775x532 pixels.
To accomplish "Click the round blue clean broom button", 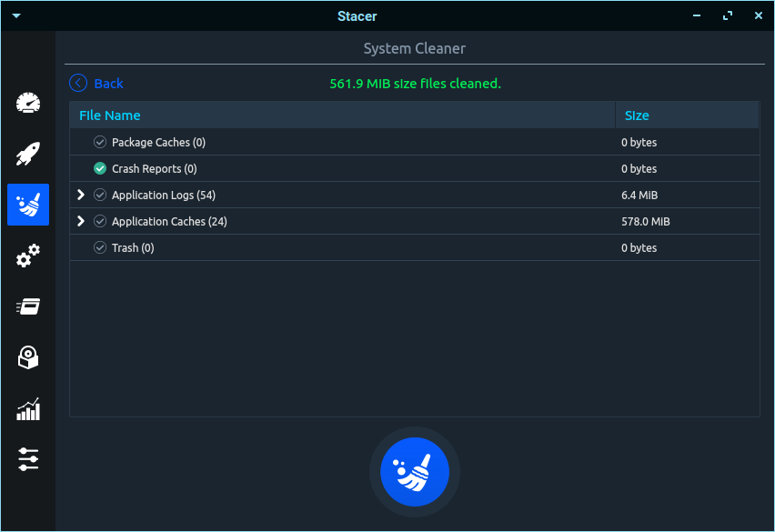I will click(x=415, y=472).
